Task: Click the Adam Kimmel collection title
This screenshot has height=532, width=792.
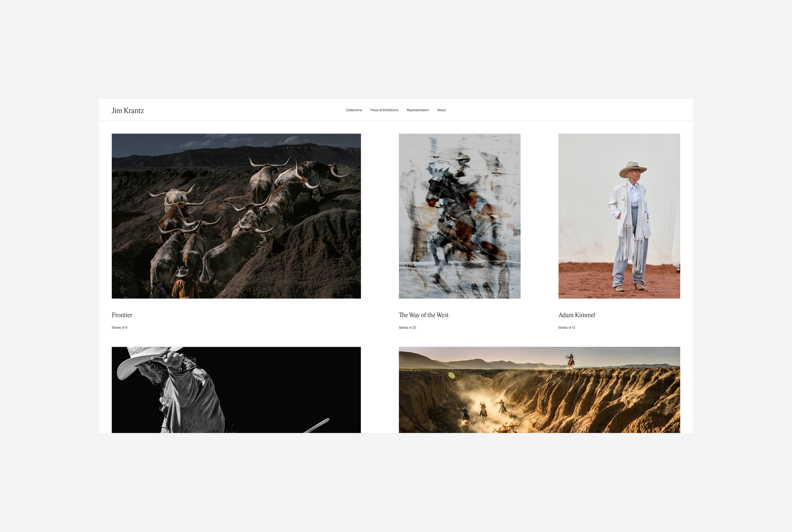Action: click(577, 315)
